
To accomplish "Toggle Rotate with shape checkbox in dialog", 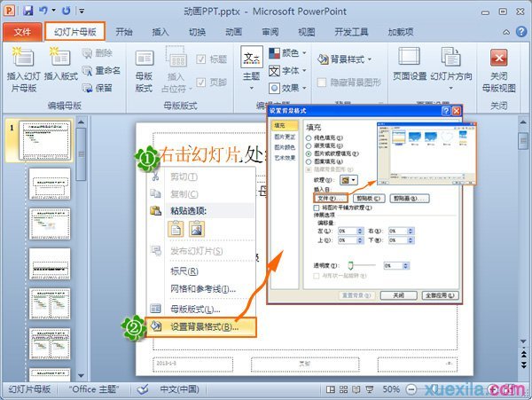I will click(x=317, y=276).
